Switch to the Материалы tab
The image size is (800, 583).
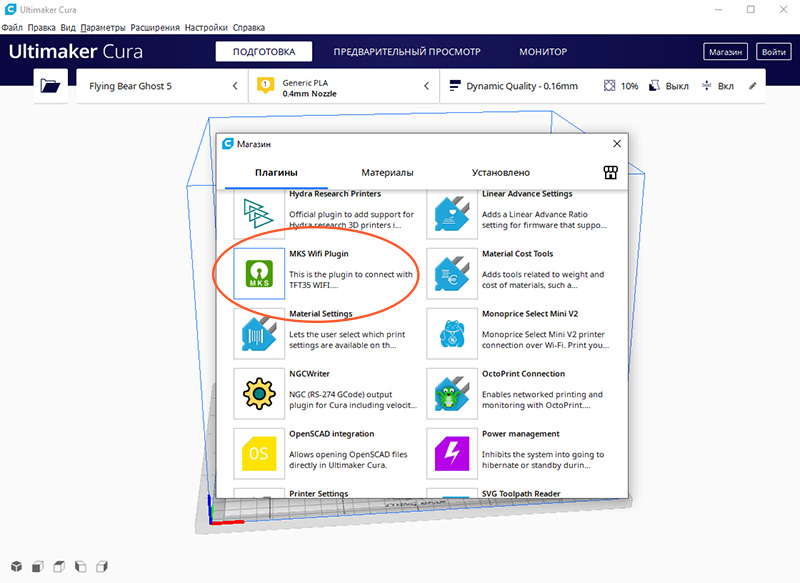(387, 173)
